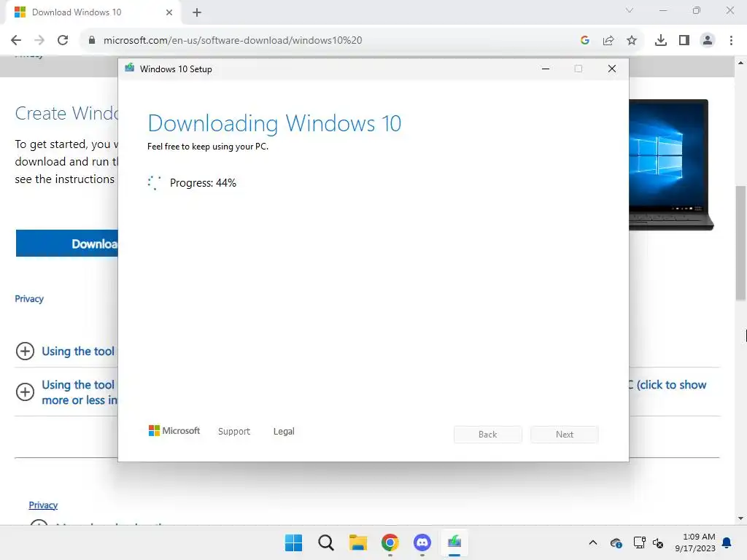Image resolution: width=747 pixels, height=560 pixels.
Task: Open Chrome profile avatar
Action: pyautogui.click(x=708, y=40)
